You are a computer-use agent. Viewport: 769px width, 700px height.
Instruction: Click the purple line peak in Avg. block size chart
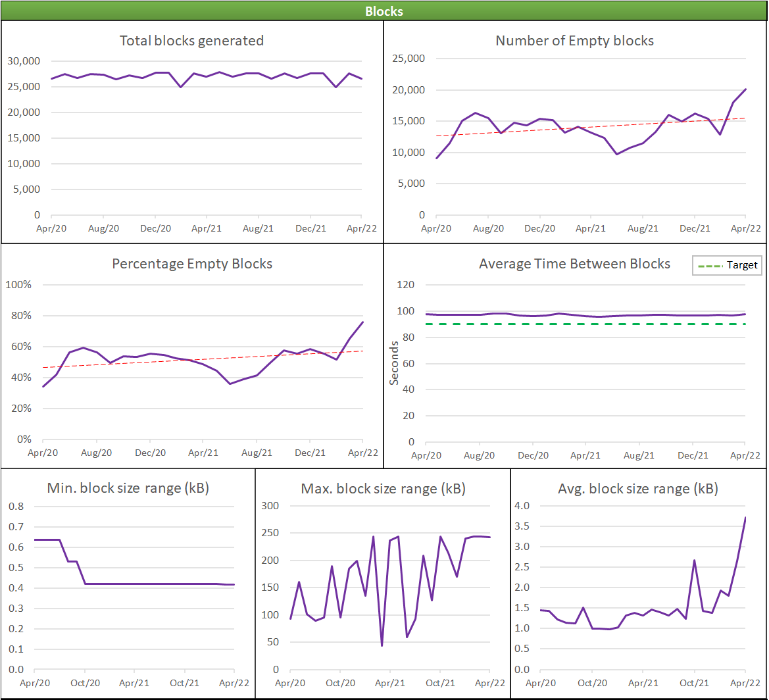745,518
